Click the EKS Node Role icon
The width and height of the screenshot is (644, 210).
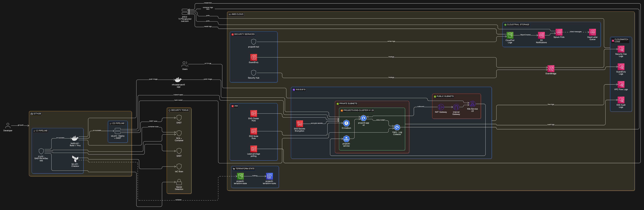[253, 131]
